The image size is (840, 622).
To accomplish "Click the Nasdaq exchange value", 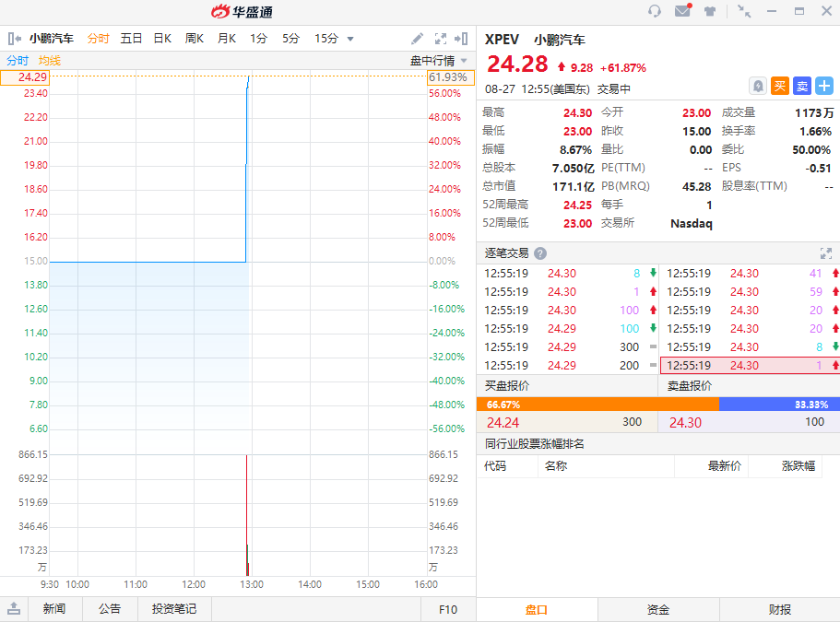I will 691,224.
